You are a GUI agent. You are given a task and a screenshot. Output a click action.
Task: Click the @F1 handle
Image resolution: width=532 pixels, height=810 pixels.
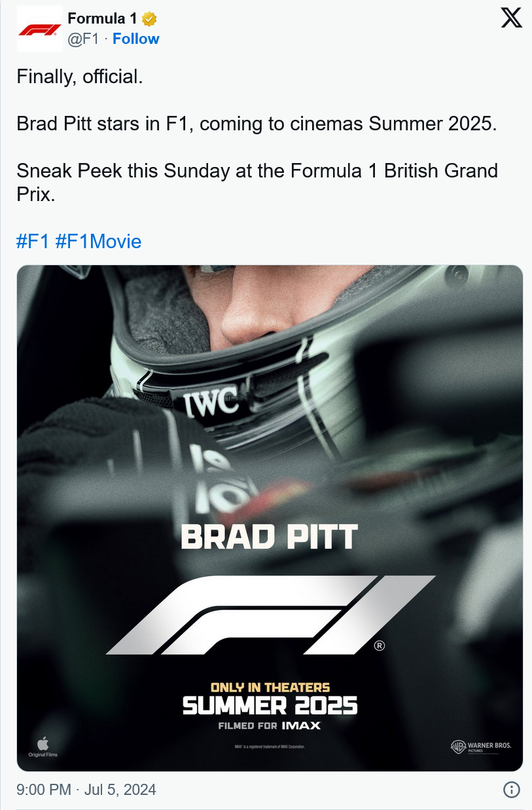coord(83,39)
